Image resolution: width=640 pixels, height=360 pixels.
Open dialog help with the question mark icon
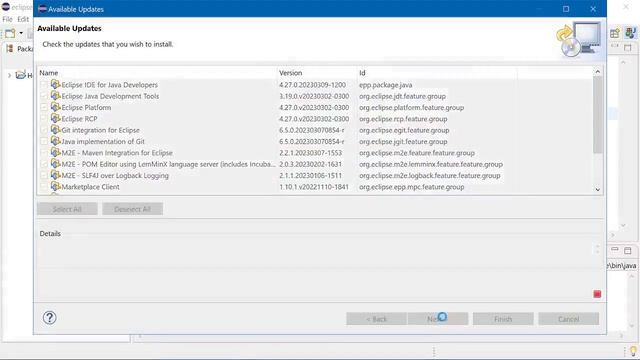click(49, 318)
